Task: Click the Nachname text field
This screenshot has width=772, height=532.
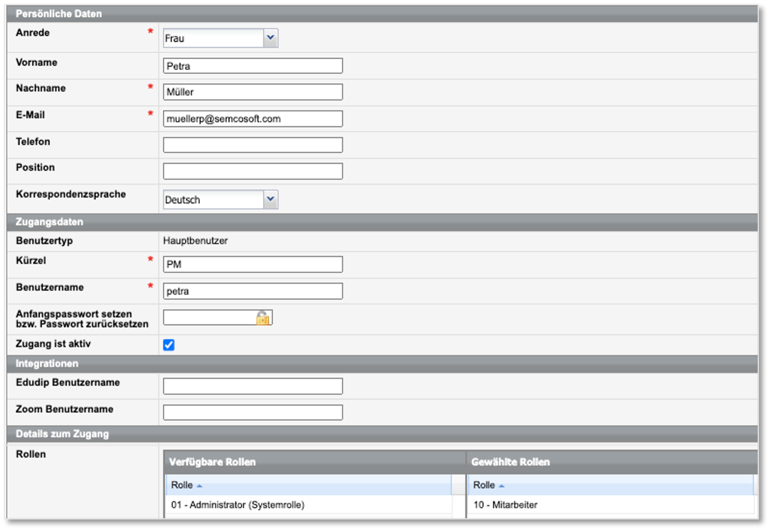Action: coord(253,92)
